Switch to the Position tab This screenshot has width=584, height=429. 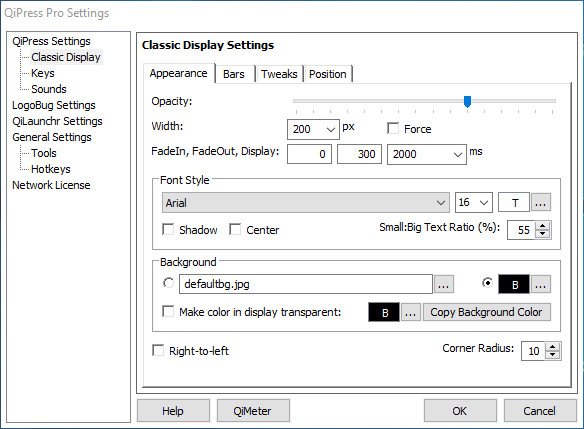pyautogui.click(x=328, y=74)
